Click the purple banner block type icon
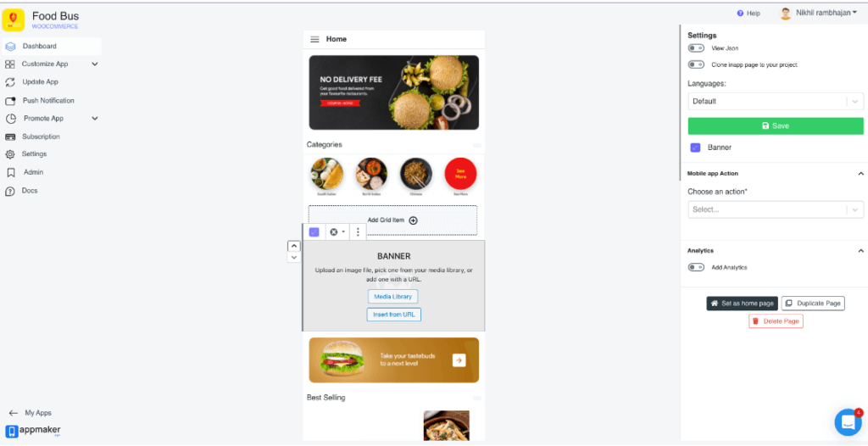The image size is (868, 446). (314, 232)
